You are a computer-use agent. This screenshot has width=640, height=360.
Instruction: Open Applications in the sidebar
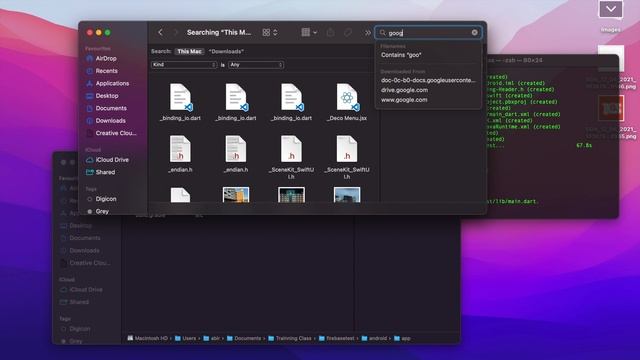[112, 83]
